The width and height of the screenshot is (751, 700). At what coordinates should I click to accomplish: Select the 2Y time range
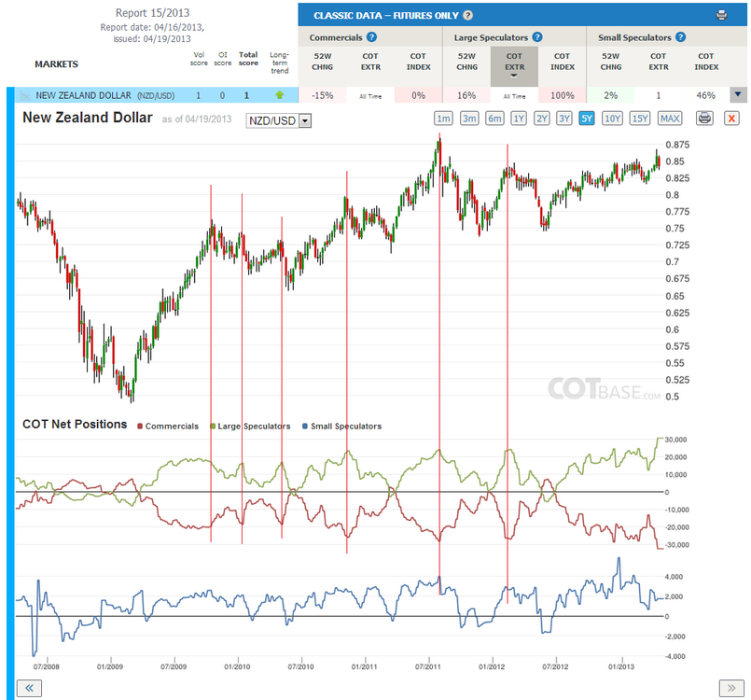[x=542, y=118]
